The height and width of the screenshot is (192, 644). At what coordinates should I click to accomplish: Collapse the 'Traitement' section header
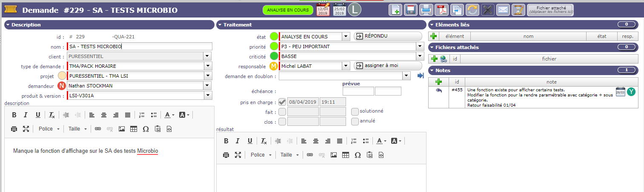click(220, 25)
